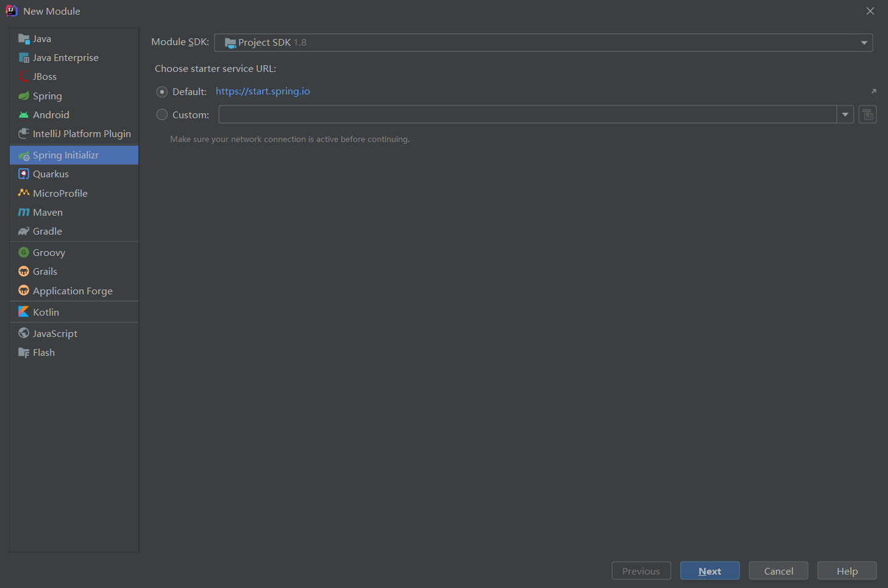Enable the Custom starter URL radio button
This screenshot has height=588, width=888.
coord(162,115)
